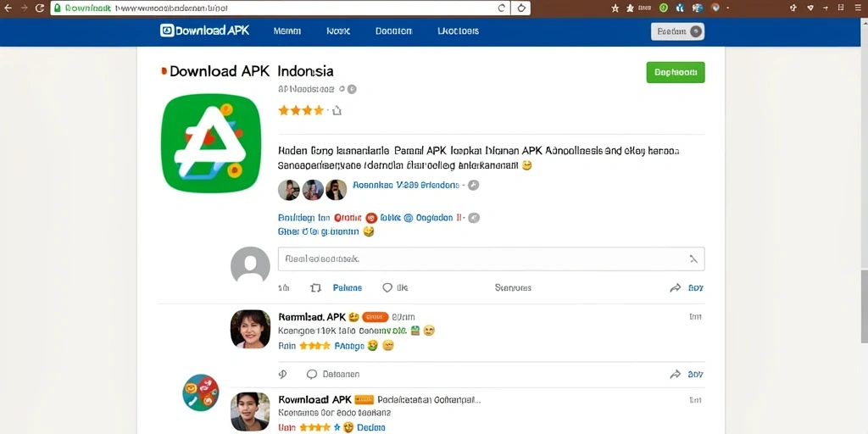The width and height of the screenshot is (868, 434).
Task: Click the reload icon inside the address bar
Action: pos(502,8)
